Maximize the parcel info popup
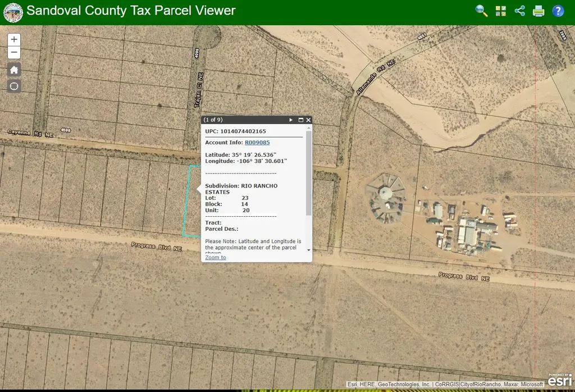The image size is (575, 392). (300, 120)
